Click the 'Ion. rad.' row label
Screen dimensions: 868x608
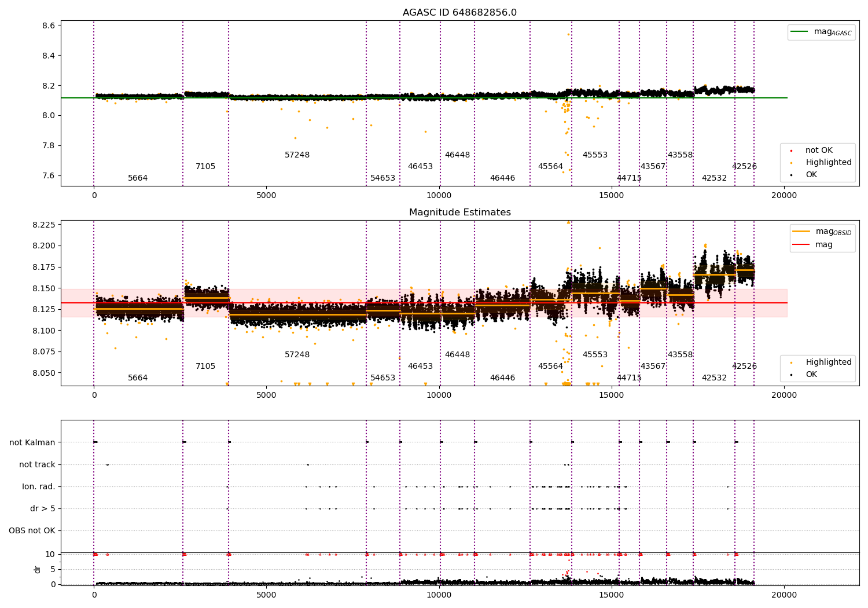pos(39,487)
